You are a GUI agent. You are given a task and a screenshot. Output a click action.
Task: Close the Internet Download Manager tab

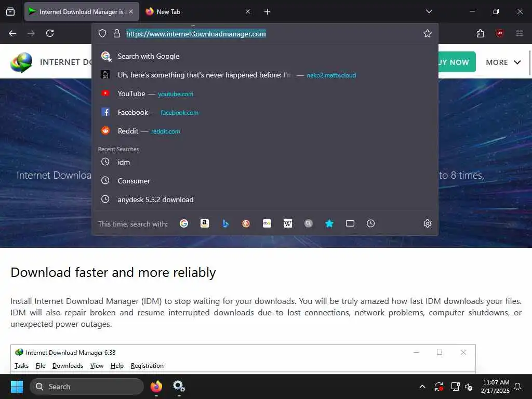131,12
